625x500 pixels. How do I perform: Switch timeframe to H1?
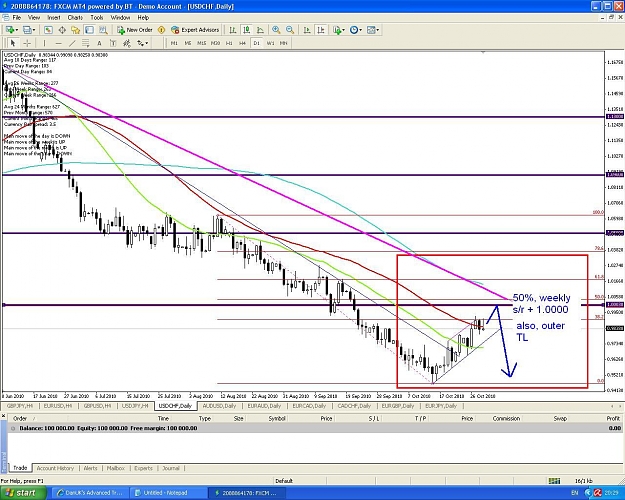pyautogui.click(x=229, y=43)
